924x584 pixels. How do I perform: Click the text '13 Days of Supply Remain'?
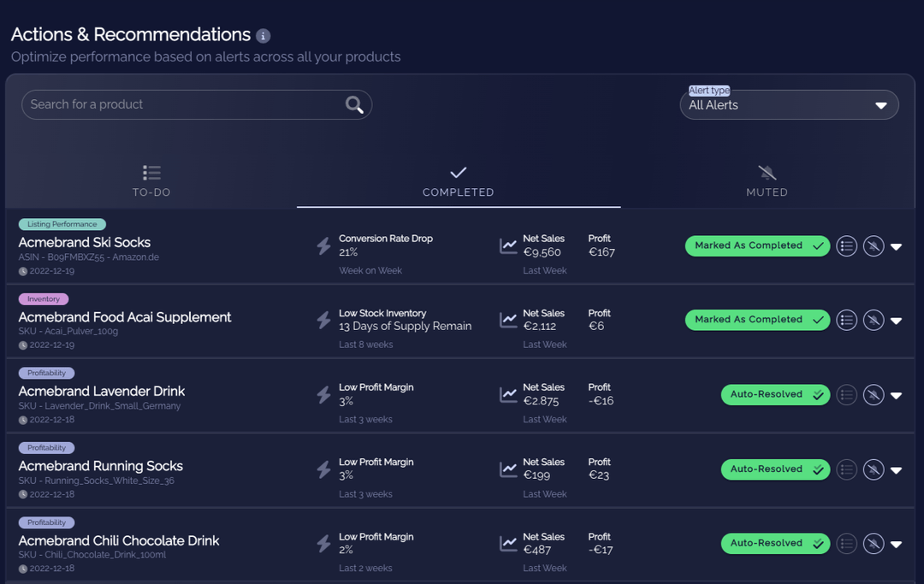click(x=405, y=326)
